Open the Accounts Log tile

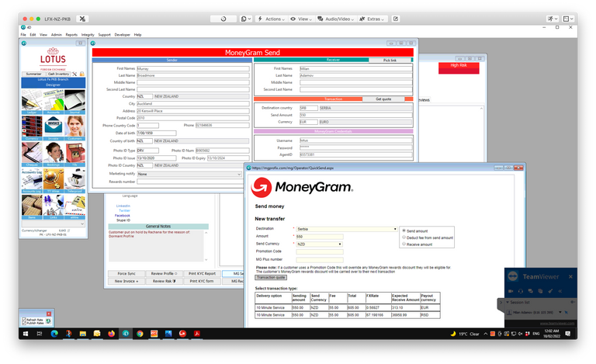(32, 181)
